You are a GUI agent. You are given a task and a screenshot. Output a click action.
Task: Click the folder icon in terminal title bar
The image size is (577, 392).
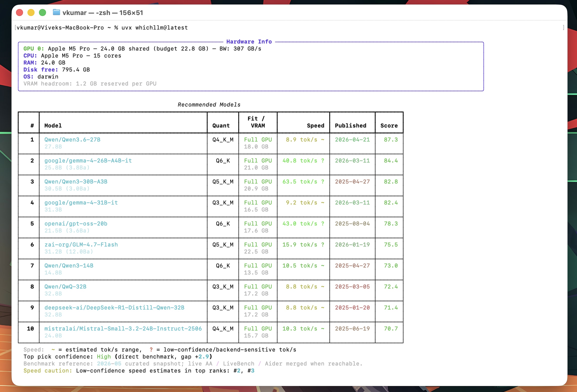(56, 12)
